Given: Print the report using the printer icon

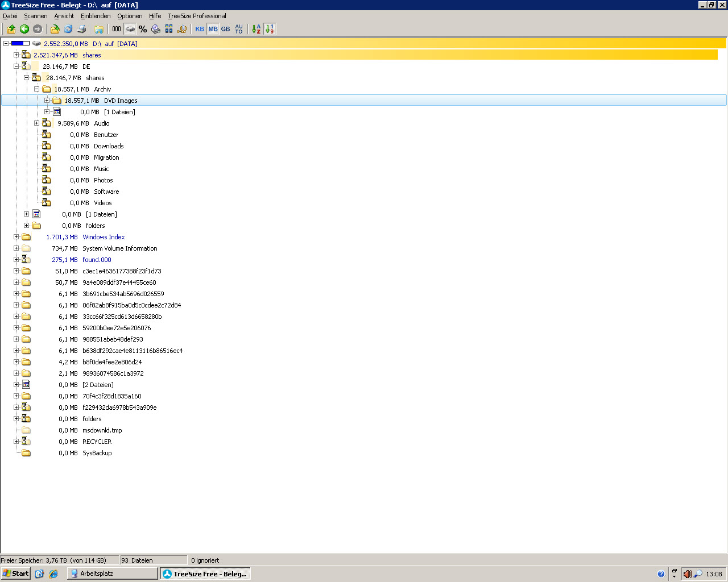Looking at the screenshot, I should click(81, 29).
